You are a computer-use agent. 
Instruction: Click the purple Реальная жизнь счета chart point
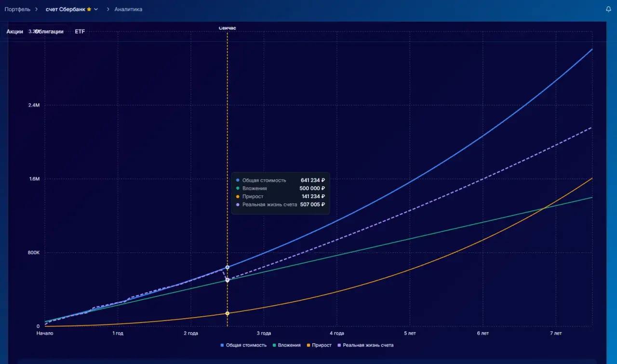tap(228, 280)
